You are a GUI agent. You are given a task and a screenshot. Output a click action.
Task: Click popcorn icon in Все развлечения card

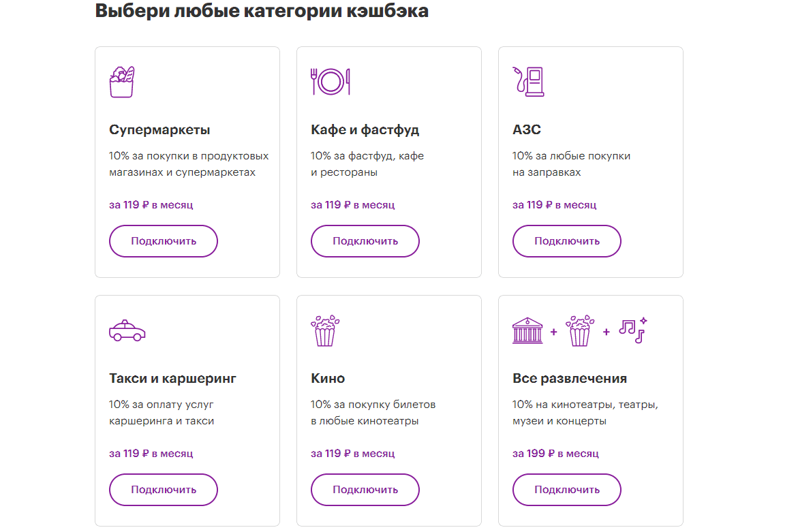coord(579,330)
